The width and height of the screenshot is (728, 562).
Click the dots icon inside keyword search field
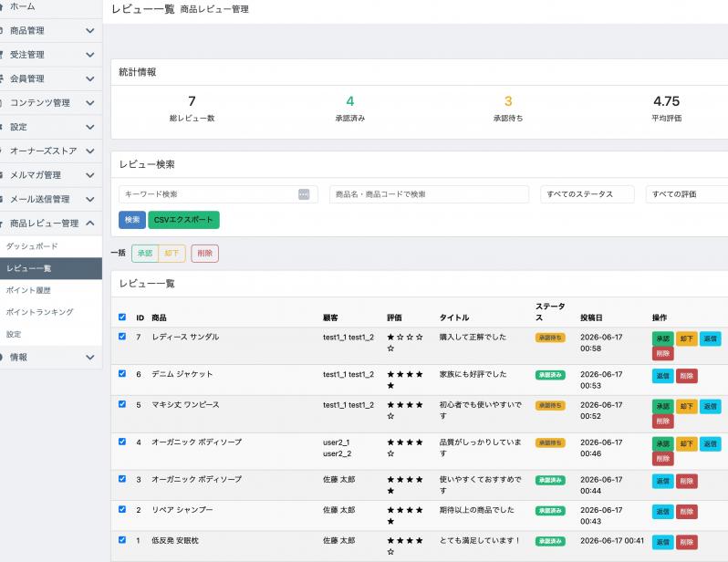(x=304, y=194)
